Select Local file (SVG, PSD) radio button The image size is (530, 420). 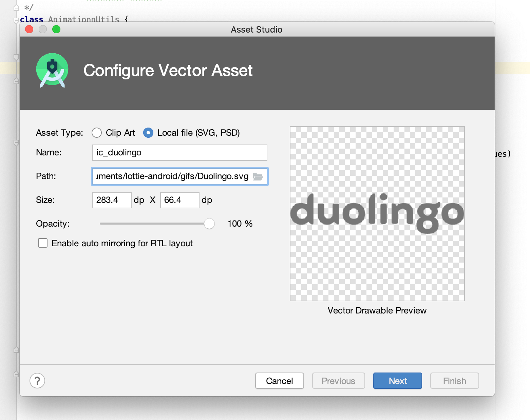[148, 133]
